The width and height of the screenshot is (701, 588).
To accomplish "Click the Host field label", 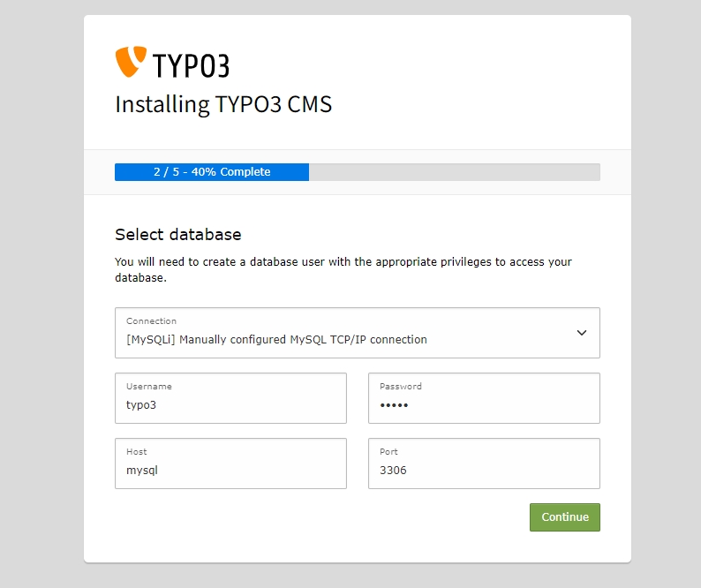I will 137,452.
